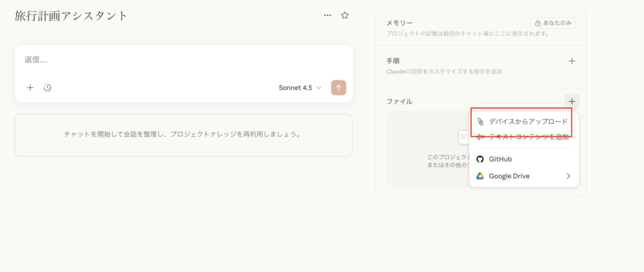
Task: Click the あなたのみ lock badge
Action: [553, 23]
